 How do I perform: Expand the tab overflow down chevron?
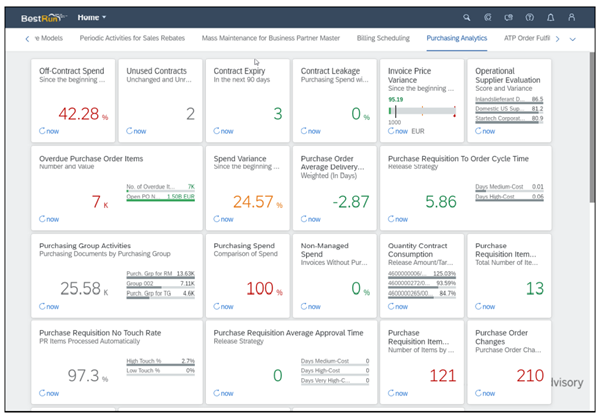tap(572, 39)
